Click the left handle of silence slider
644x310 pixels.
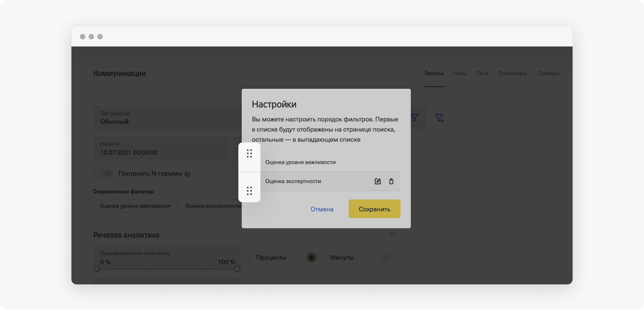[x=97, y=269]
